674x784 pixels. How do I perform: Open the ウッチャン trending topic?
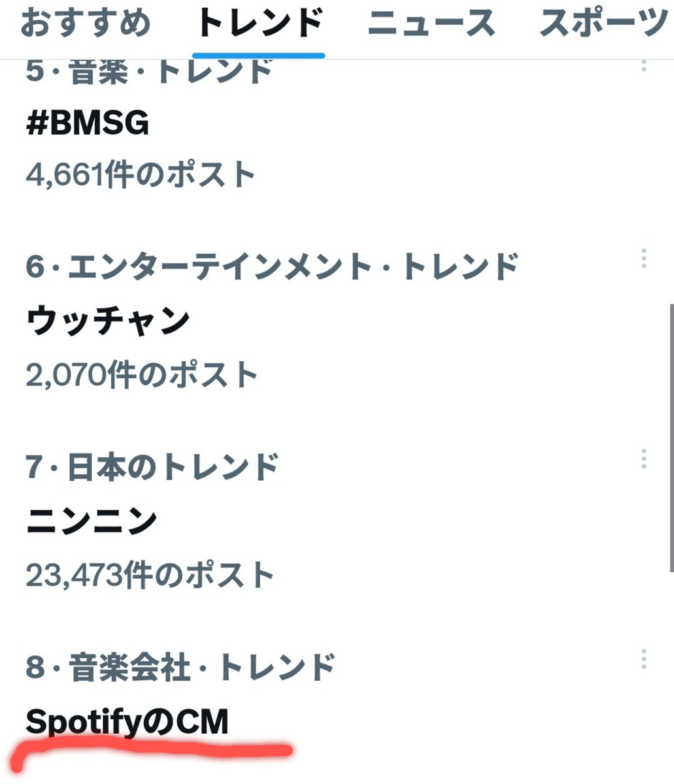(x=108, y=321)
